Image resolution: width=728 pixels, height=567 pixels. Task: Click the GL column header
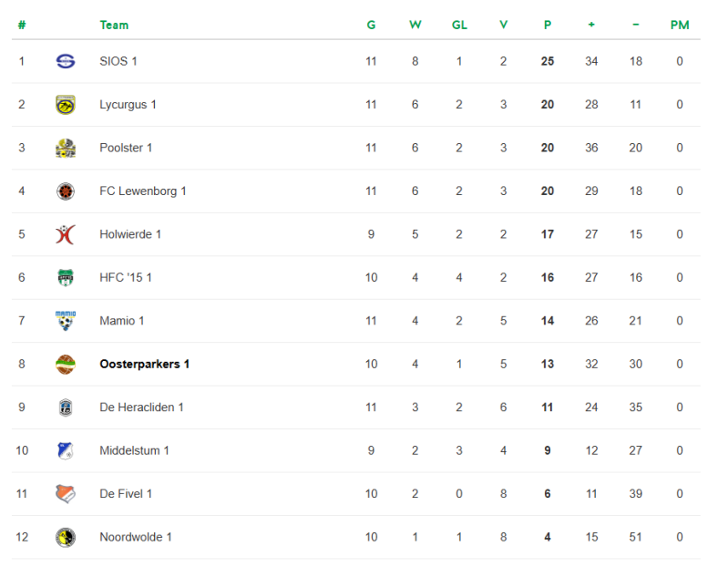(459, 26)
